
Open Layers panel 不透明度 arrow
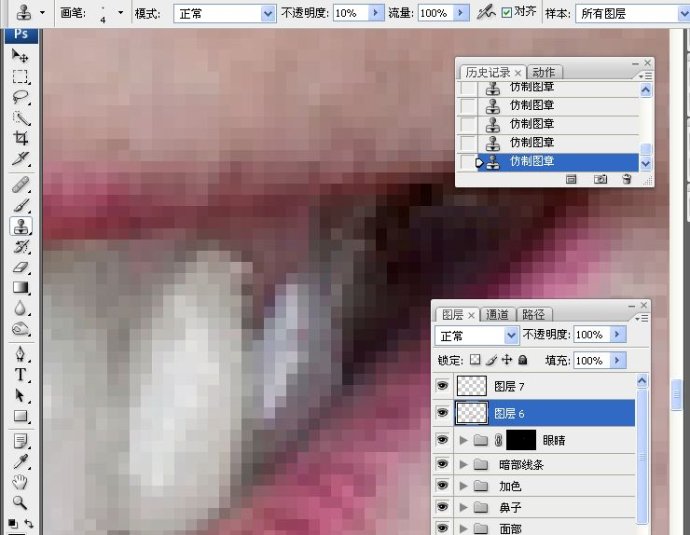(617, 334)
